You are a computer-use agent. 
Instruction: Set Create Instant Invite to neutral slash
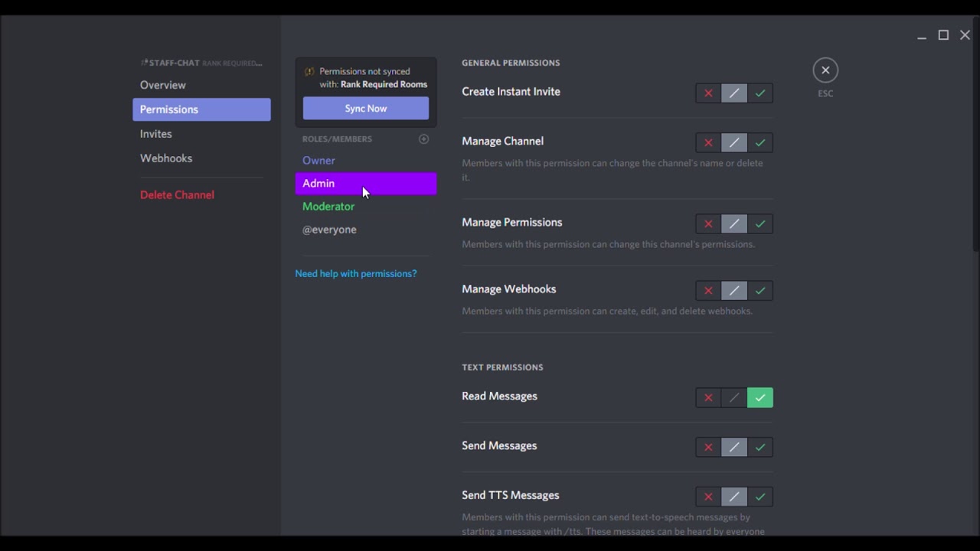(x=734, y=93)
